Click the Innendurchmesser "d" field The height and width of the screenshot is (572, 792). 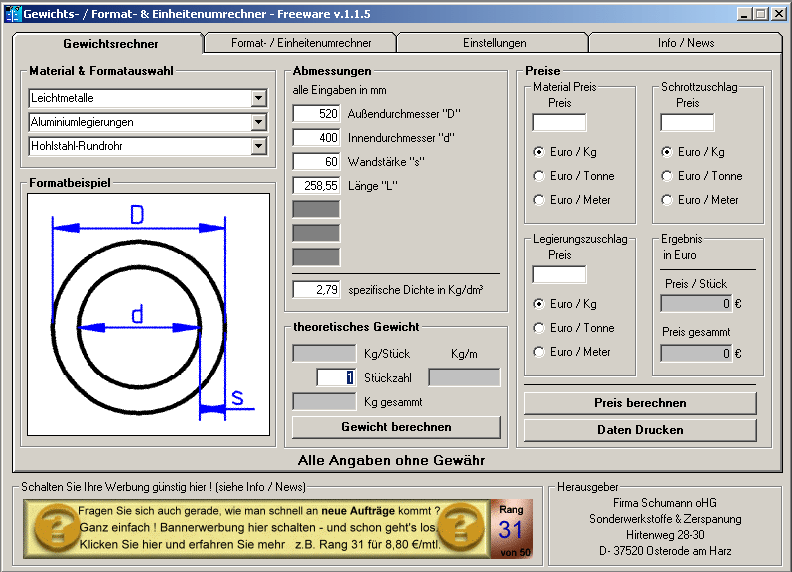point(316,137)
